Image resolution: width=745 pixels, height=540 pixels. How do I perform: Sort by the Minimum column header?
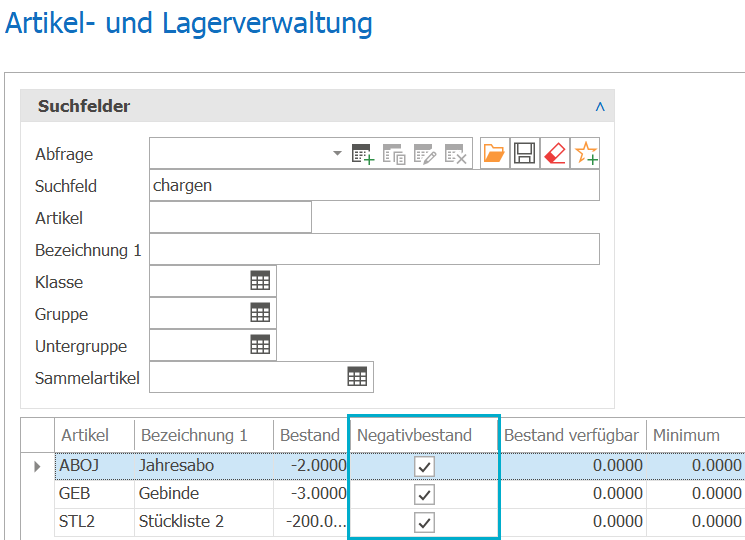tap(696, 435)
